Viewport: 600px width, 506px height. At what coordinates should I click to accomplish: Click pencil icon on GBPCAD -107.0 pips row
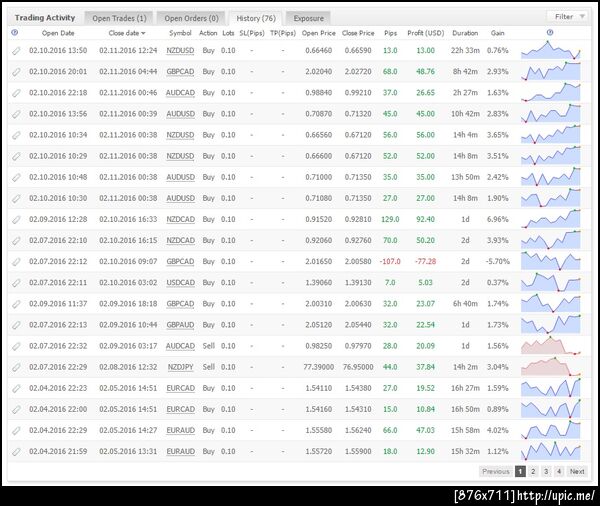(16, 261)
